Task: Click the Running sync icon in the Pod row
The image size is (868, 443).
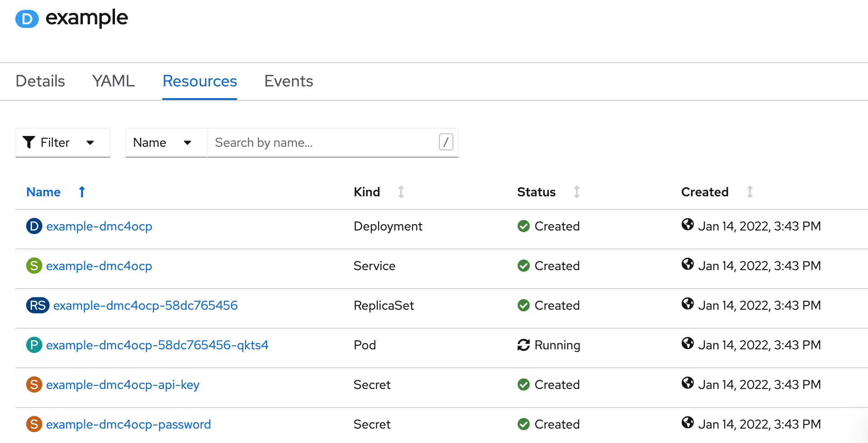Action: (x=523, y=345)
